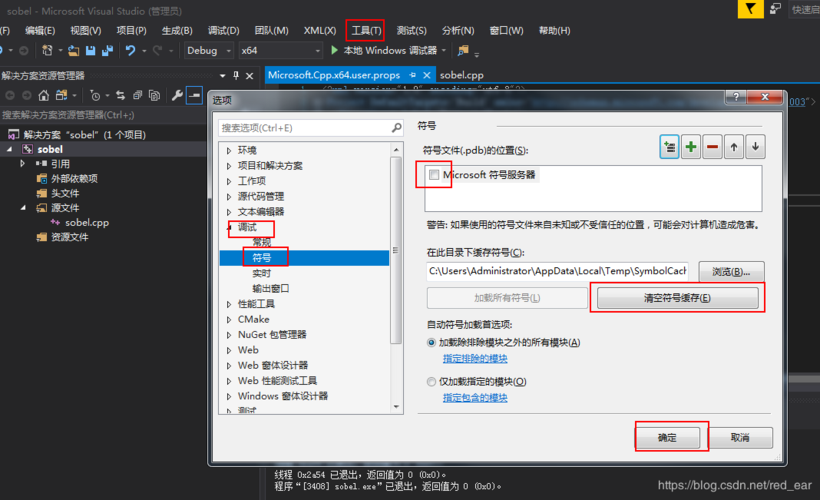Click the yellow notifications flag icon
820x500 pixels.
click(750, 9)
